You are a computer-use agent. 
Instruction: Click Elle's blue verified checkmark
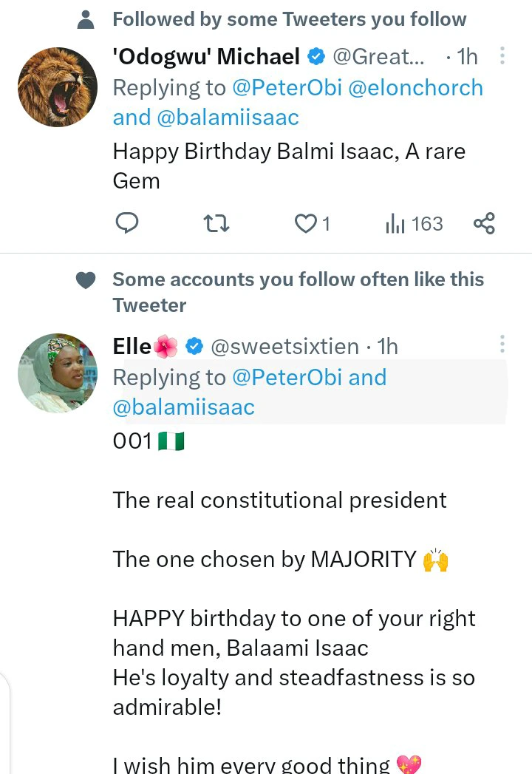coord(194,346)
